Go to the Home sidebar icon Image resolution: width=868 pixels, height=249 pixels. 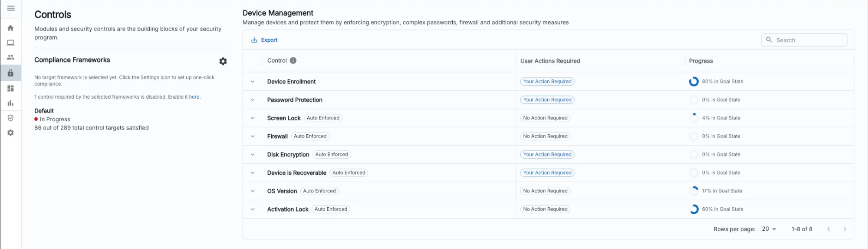(x=11, y=28)
